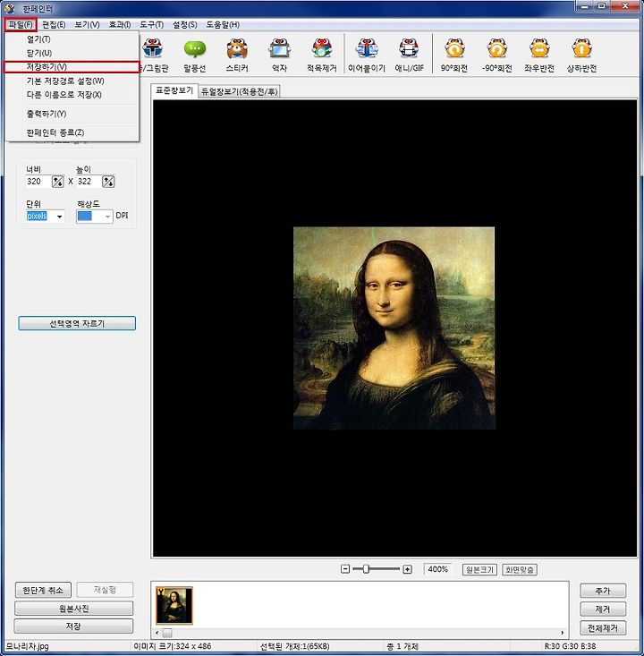Click the 그림판 toolbar icon
644x656 pixels.
(x=154, y=55)
